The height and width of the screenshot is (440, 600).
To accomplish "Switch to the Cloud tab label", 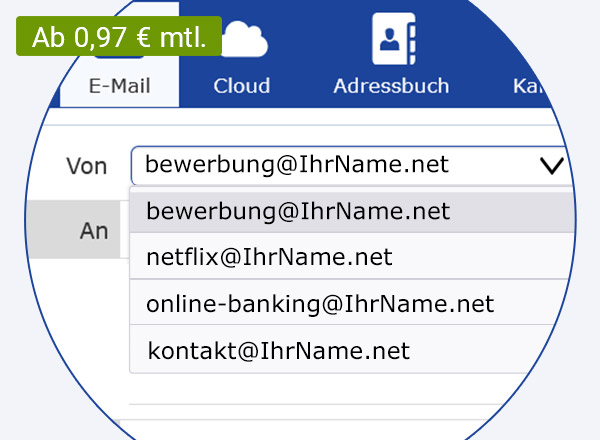I will 242,86.
